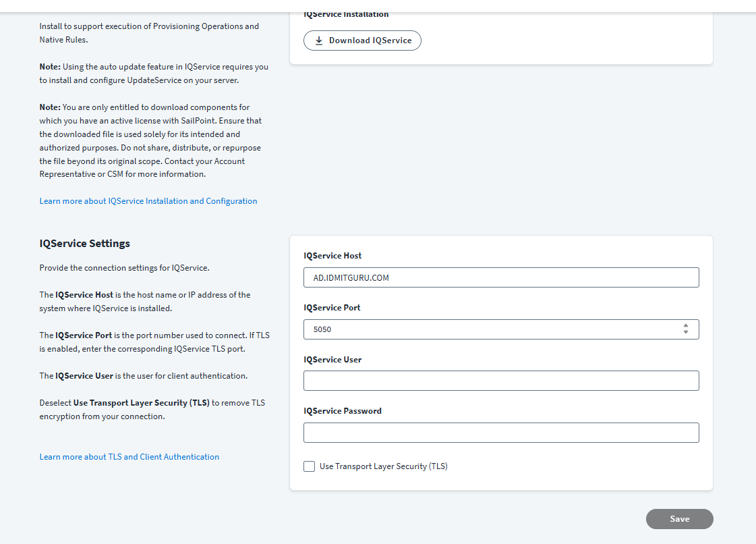Select the IQService User text box

(501, 381)
